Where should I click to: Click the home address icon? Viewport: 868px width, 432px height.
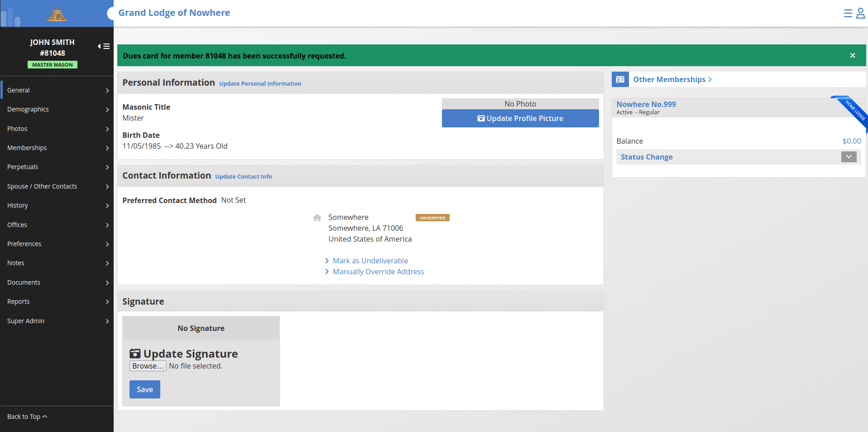point(317,218)
